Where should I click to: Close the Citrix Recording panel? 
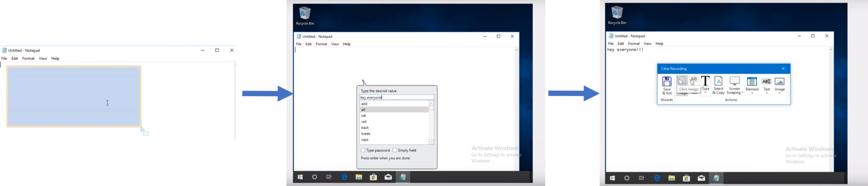[783, 69]
